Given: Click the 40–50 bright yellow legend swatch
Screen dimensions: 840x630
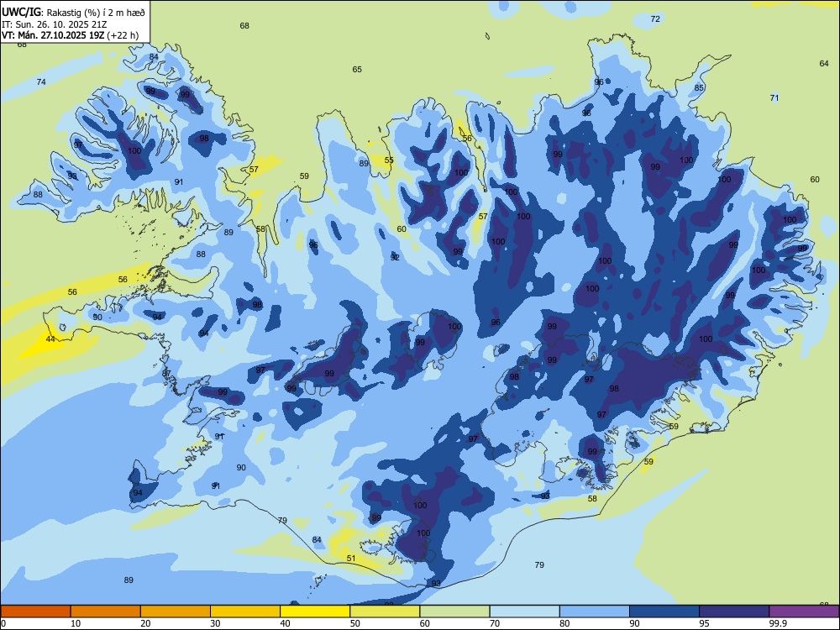Looking at the screenshot, I should coord(315,612).
